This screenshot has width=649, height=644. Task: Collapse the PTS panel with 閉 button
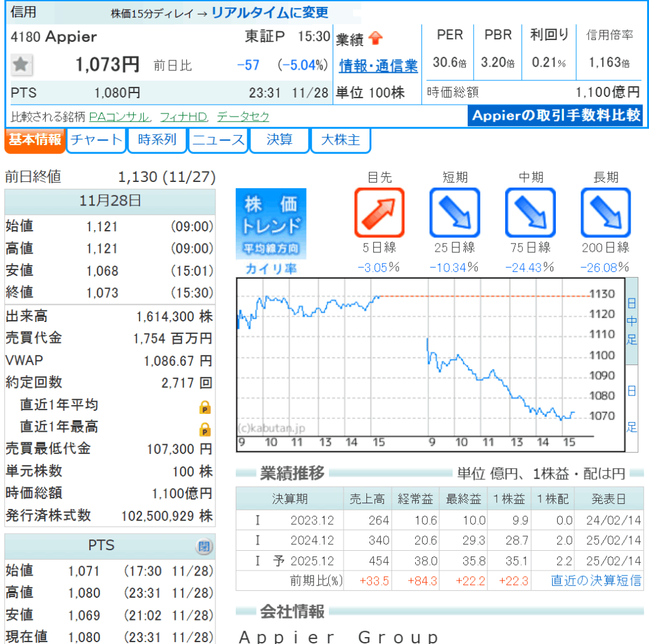point(203,546)
